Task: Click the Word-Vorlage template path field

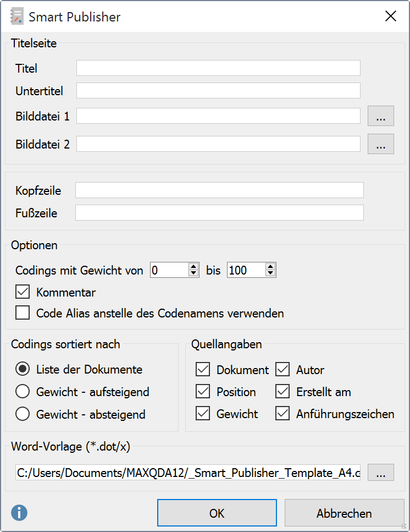Action: (x=188, y=473)
